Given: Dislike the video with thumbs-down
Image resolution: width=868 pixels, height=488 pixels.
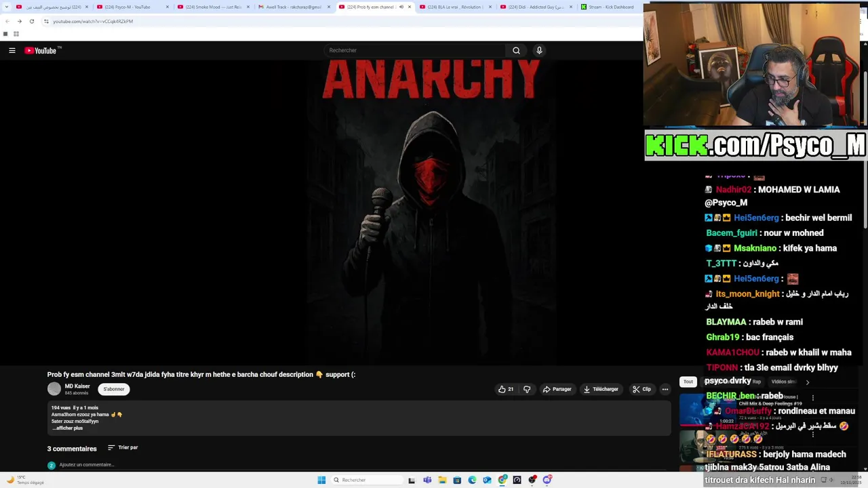Looking at the screenshot, I should pyautogui.click(x=527, y=389).
